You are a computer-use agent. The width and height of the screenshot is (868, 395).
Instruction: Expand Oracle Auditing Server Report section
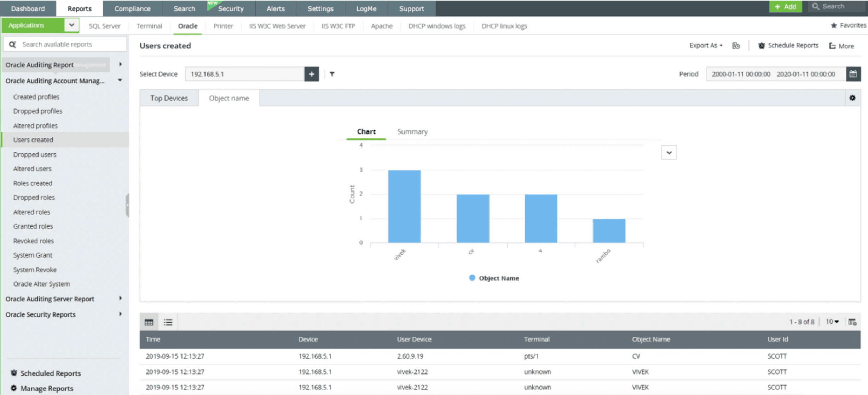(120, 299)
